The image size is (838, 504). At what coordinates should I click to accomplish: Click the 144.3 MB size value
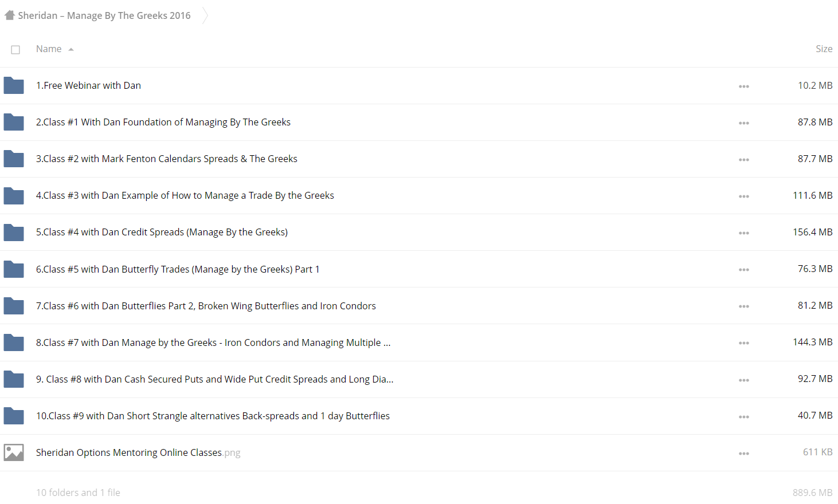coord(813,342)
